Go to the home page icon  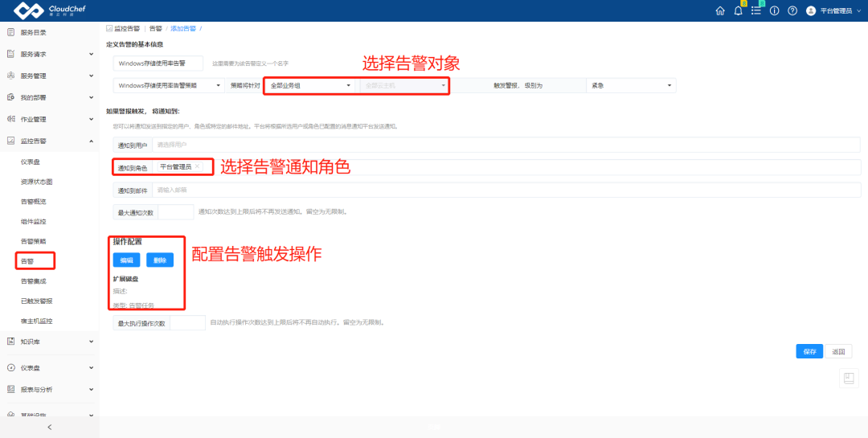(x=719, y=11)
